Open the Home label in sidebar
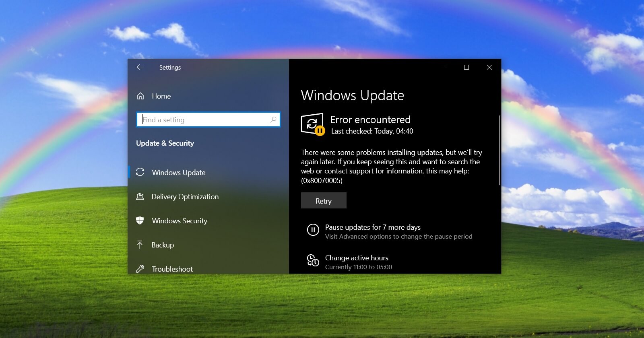This screenshot has height=338, width=644. pos(161,96)
